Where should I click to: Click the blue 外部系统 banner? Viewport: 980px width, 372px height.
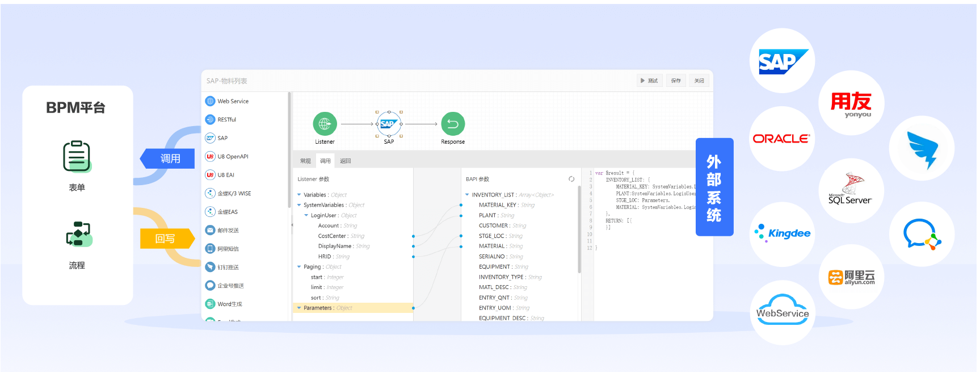click(x=714, y=187)
